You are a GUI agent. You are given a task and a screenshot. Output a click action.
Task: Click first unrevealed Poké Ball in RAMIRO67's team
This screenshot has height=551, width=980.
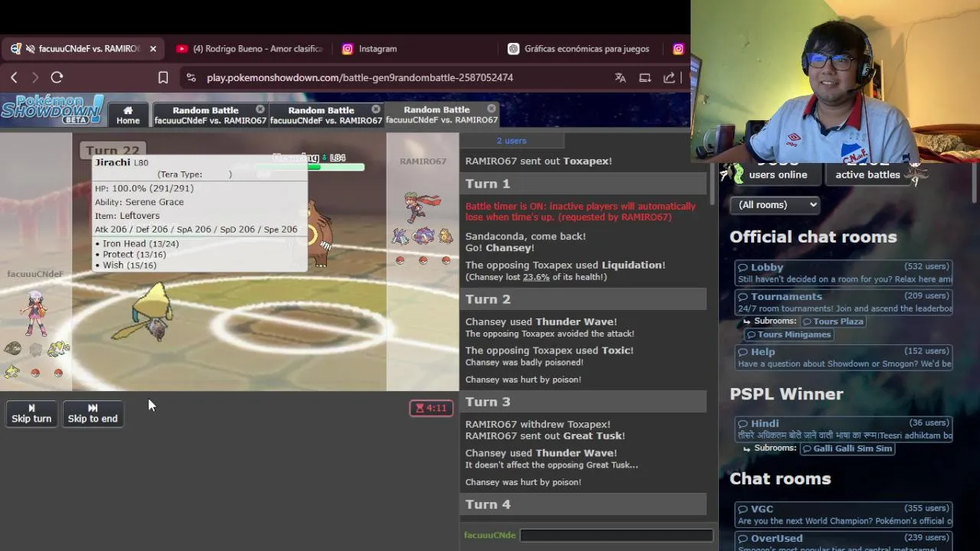click(400, 260)
